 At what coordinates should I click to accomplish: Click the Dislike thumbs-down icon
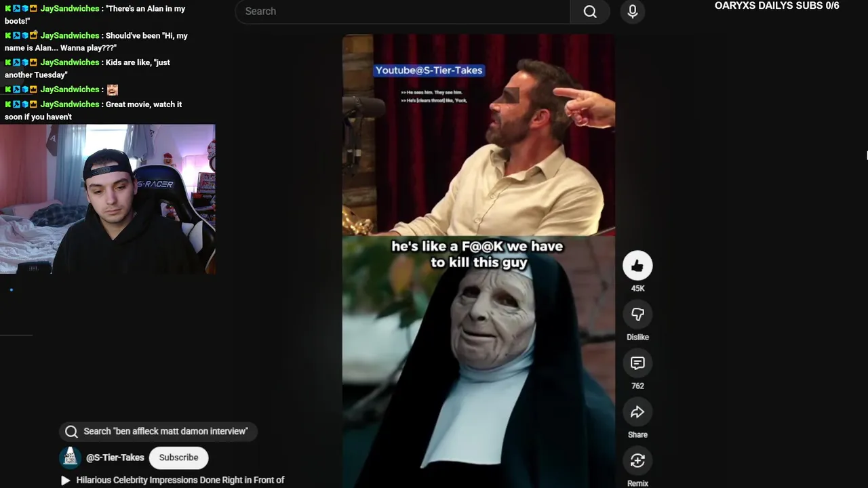pos(637,314)
